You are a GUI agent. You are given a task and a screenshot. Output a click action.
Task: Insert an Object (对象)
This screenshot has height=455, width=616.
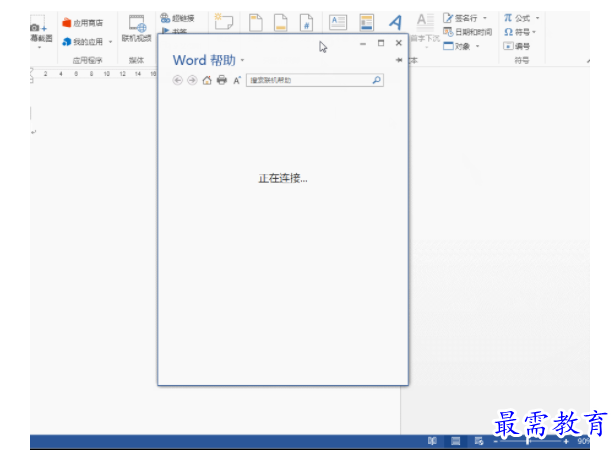[x=456, y=46]
